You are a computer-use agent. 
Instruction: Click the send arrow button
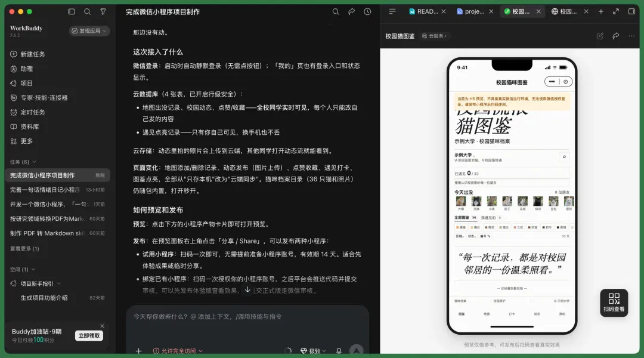coord(356,351)
